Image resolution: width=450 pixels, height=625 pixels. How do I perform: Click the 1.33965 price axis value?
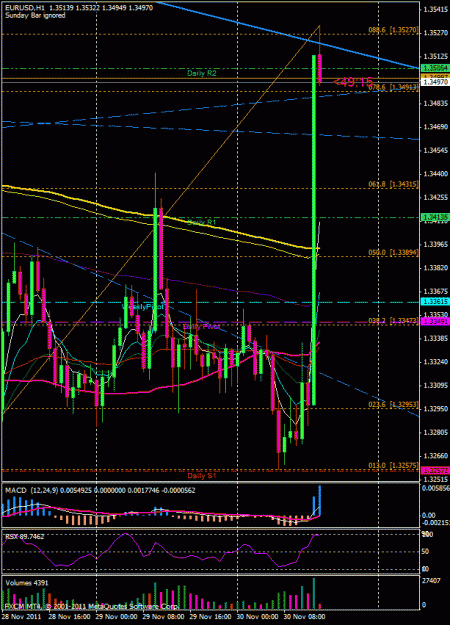pyautogui.click(x=436, y=244)
